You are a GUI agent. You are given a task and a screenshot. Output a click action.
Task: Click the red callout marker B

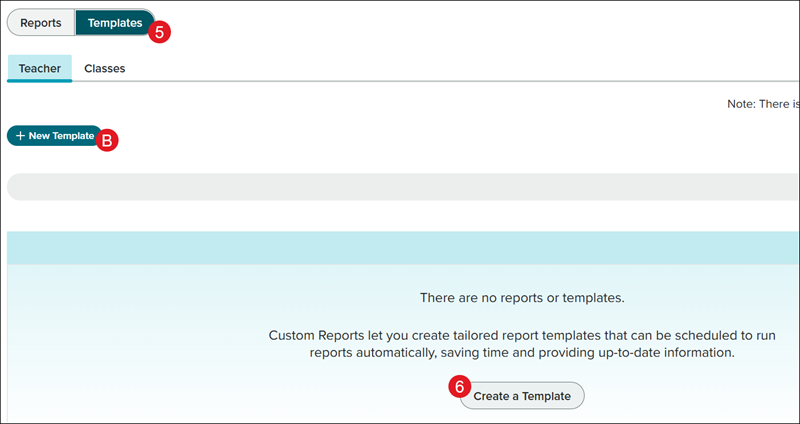pos(108,141)
